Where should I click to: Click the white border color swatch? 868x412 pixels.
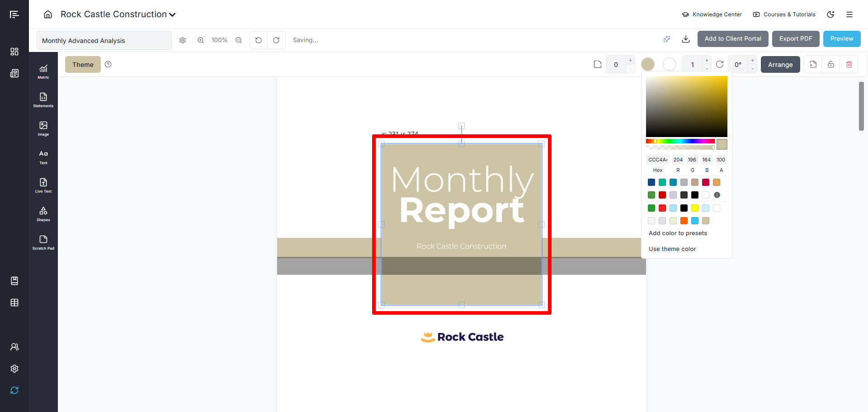[x=670, y=65]
